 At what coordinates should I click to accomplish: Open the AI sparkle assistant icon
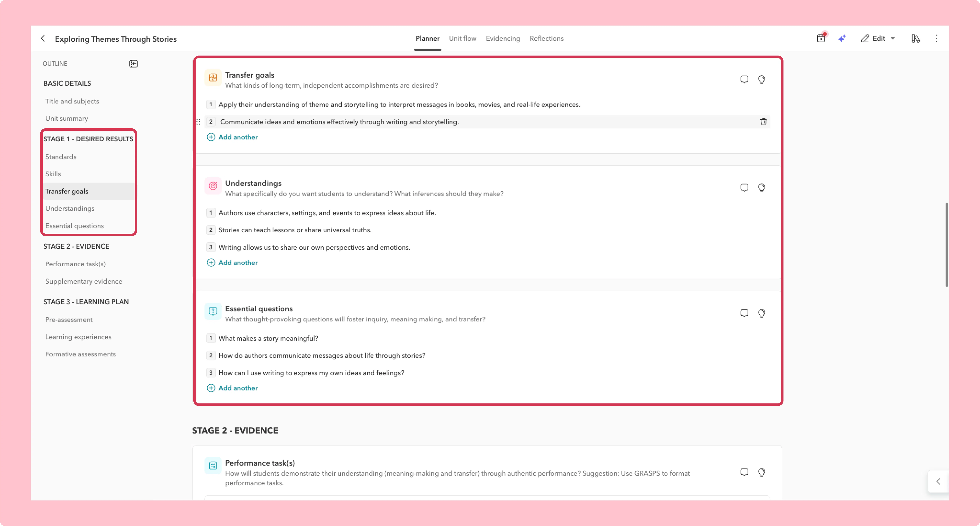842,38
